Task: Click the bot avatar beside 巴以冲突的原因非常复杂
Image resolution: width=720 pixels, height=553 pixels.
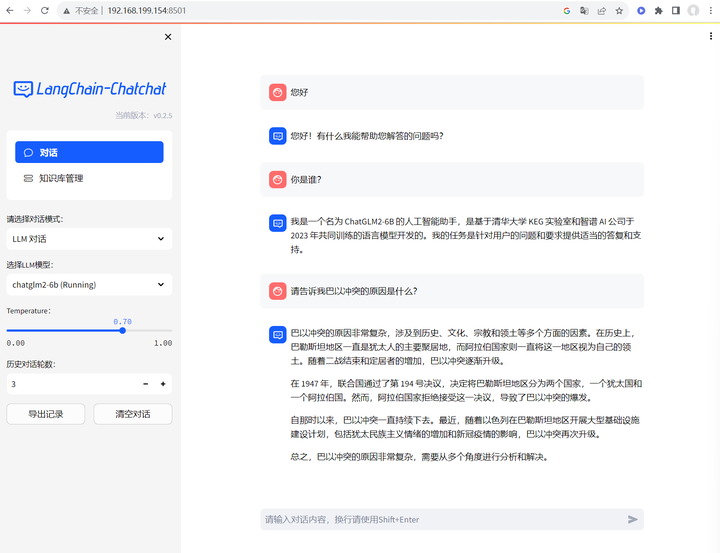Action: 278,335
